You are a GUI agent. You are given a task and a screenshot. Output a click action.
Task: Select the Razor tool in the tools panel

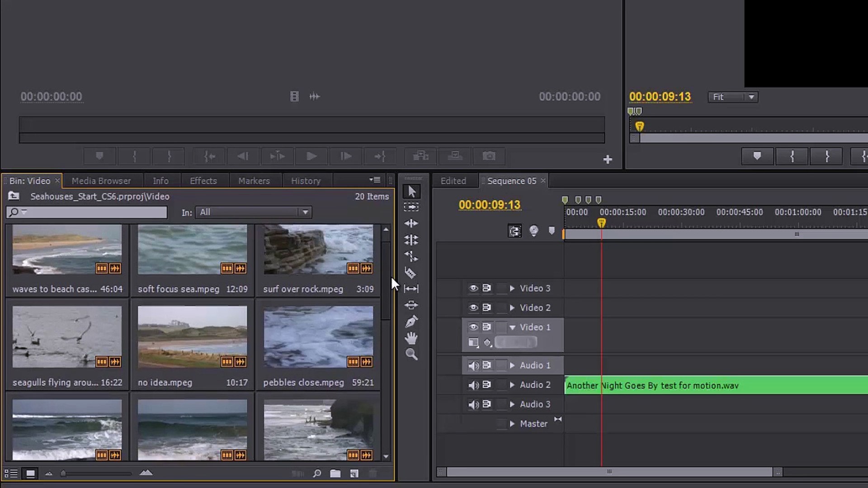411,272
